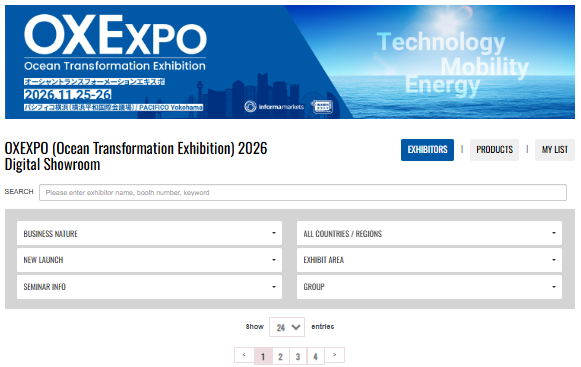Expand the BUSINESS NATURE dropdown

[149, 233]
